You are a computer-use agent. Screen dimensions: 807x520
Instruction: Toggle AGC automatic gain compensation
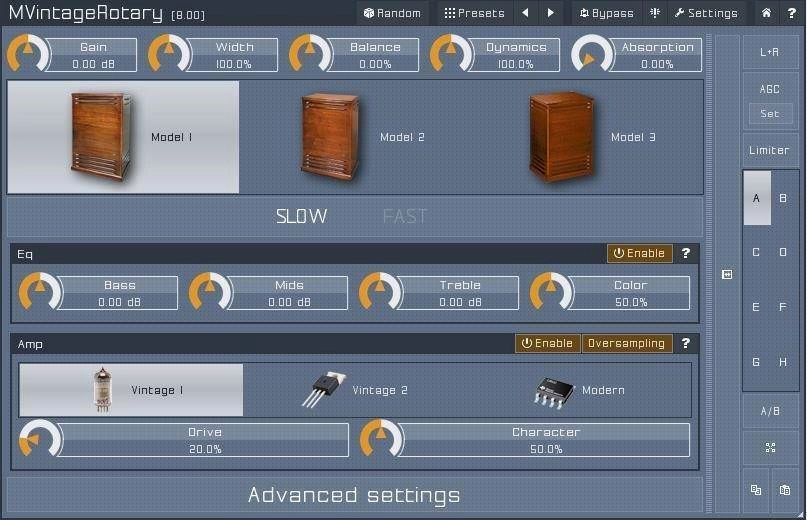[769, 89]
